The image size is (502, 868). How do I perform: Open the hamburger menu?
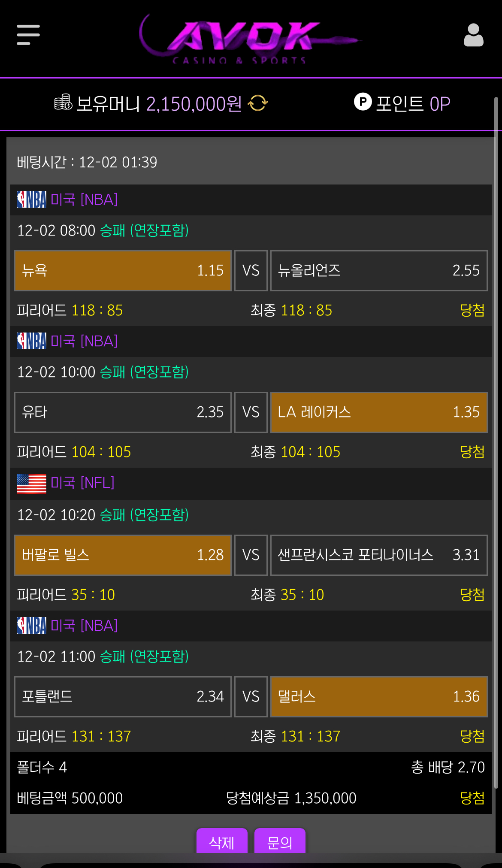[28, 35]
